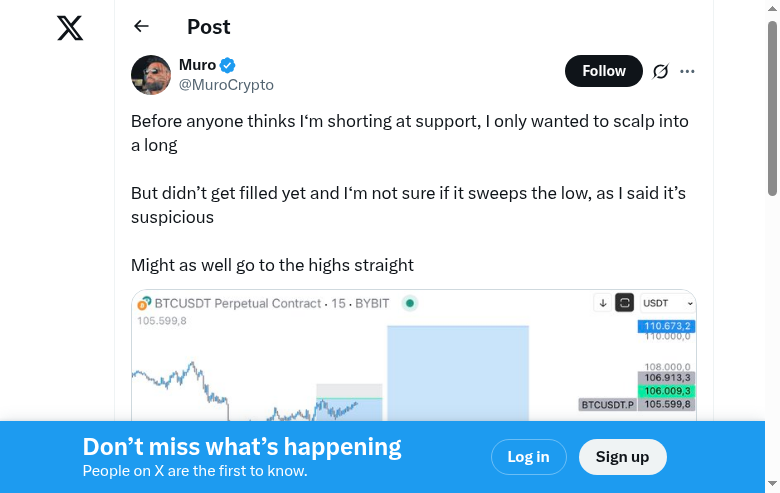
Task: Click the dark square chart mode icon
Action: [x=625, y=303]
